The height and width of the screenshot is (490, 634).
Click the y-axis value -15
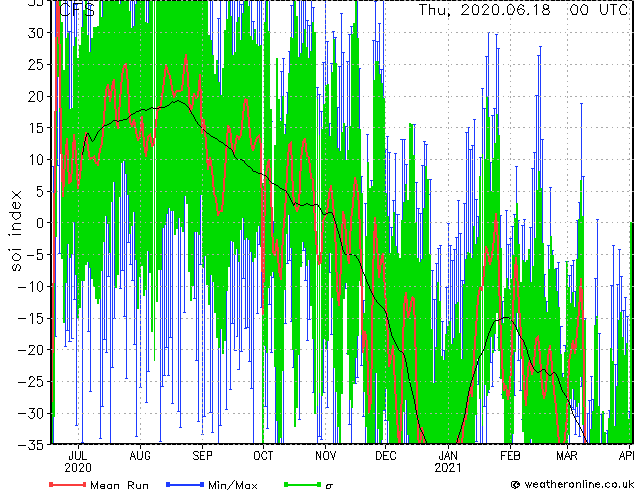tap(30, 318)
